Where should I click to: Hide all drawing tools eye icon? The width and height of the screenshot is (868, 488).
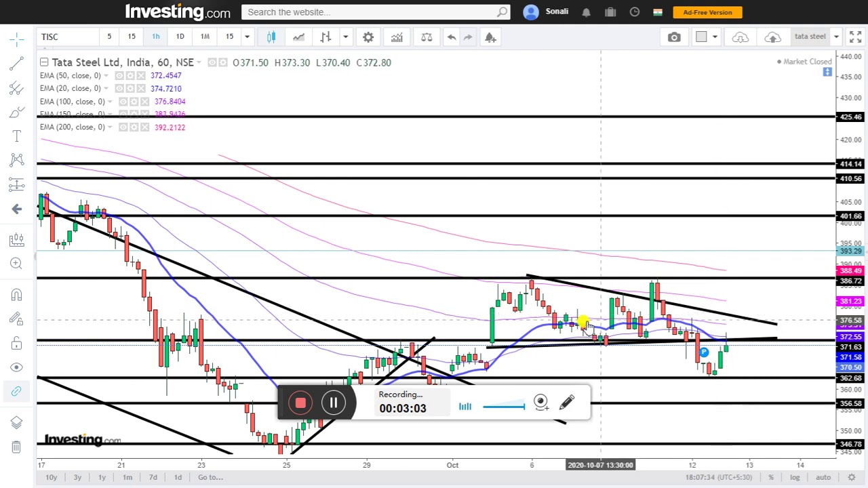tap(17, 367)
